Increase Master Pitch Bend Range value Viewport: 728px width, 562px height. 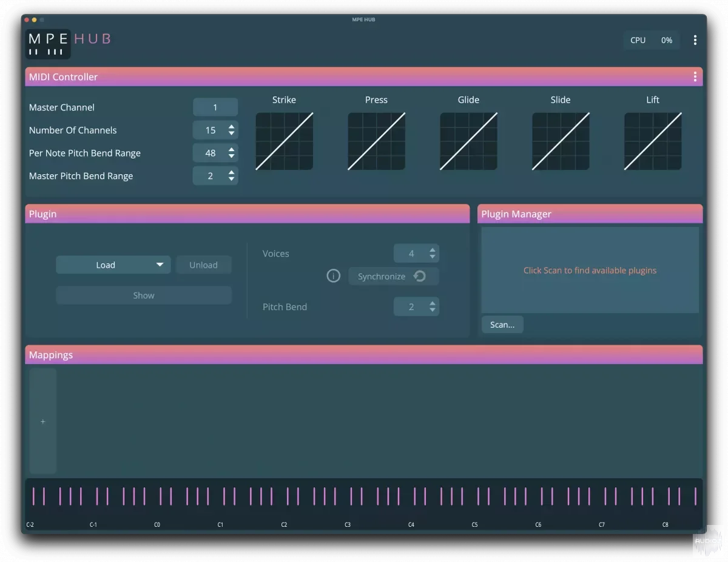231,172
